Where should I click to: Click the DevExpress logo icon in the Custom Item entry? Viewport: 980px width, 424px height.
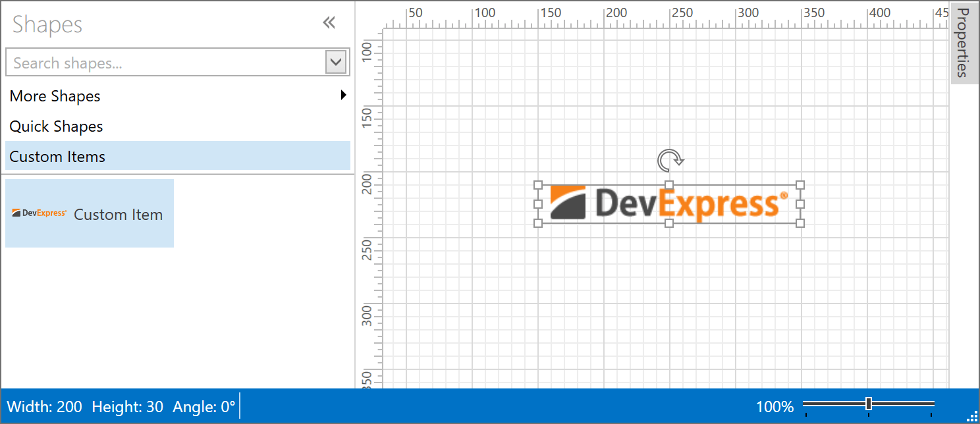[x=39, y=213]
